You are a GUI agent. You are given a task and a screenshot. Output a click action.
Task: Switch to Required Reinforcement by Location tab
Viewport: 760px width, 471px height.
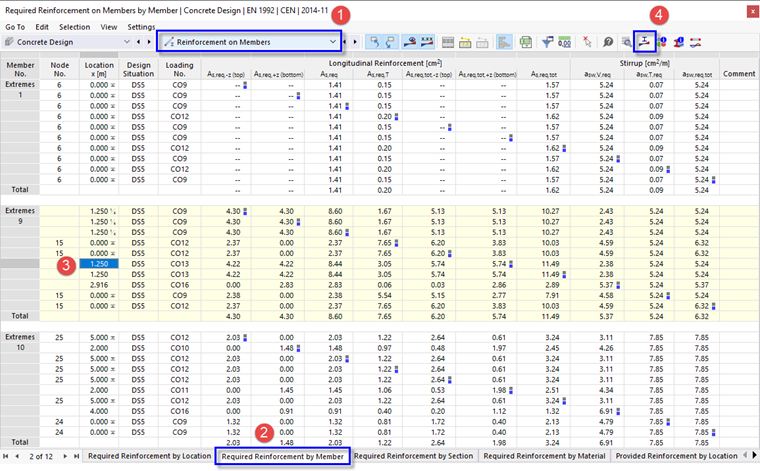click(x=150, y=456)
